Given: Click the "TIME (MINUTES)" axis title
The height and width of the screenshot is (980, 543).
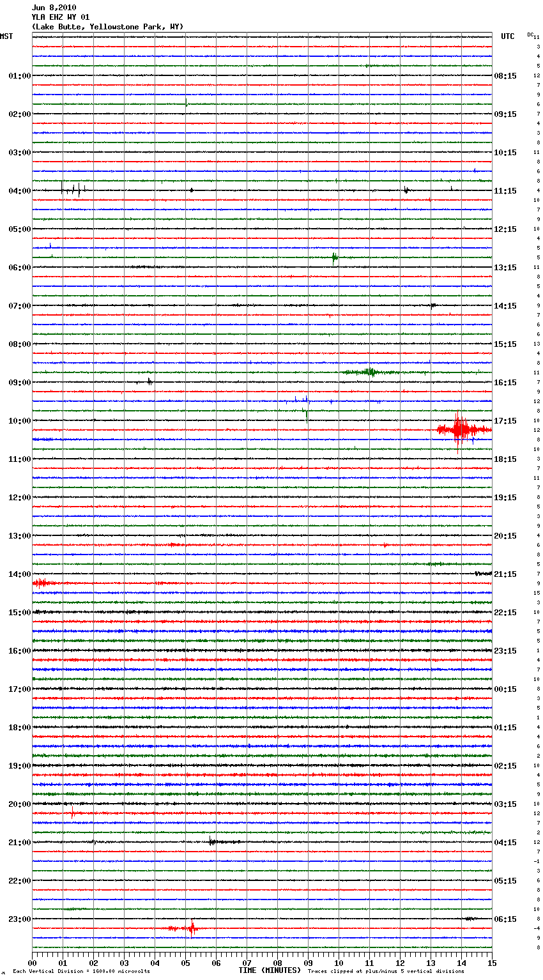Looking at the screenshot, I should [x=270, y=970].
